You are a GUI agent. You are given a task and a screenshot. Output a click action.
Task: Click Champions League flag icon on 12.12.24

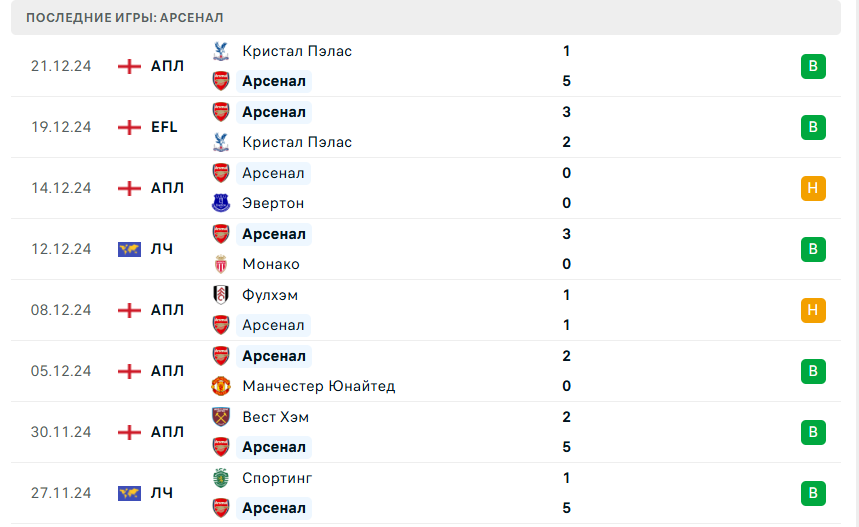point(129,249)
